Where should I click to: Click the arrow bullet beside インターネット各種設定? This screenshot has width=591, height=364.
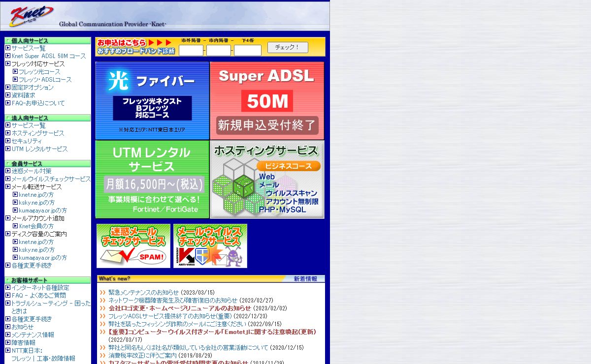[x=8, y=287]
